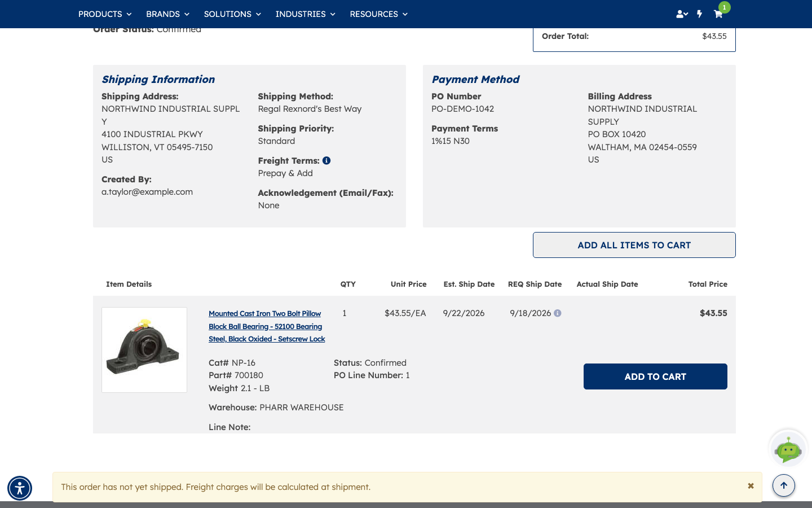Open the Mounted Cast Iron Pillow Block link
Image resolution: width=812 pixels, height=508 pixels.
pyautogui.click(x=267, y=326)
